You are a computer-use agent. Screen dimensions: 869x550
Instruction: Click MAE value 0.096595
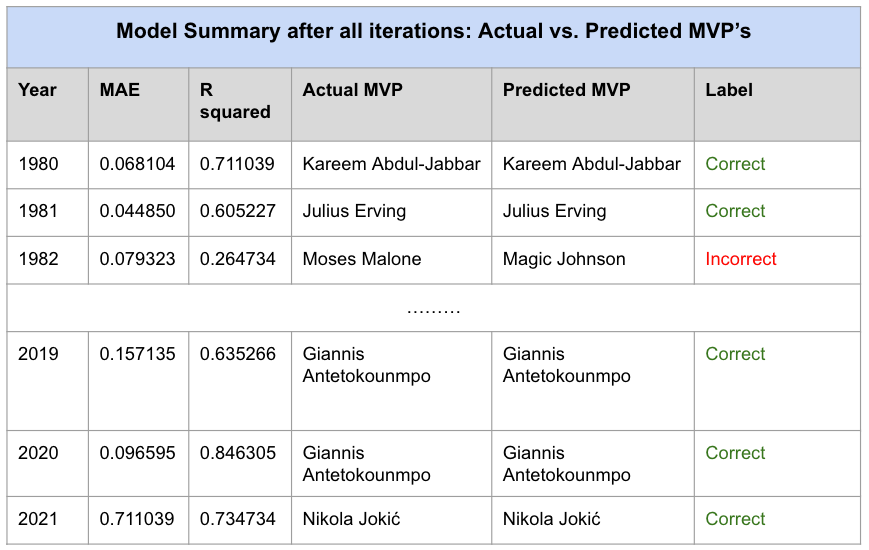click(137, 453)
